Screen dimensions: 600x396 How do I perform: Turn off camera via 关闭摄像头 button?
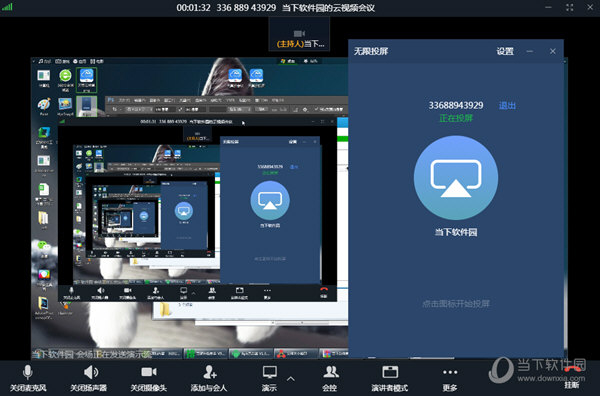[x=149, y=378]
